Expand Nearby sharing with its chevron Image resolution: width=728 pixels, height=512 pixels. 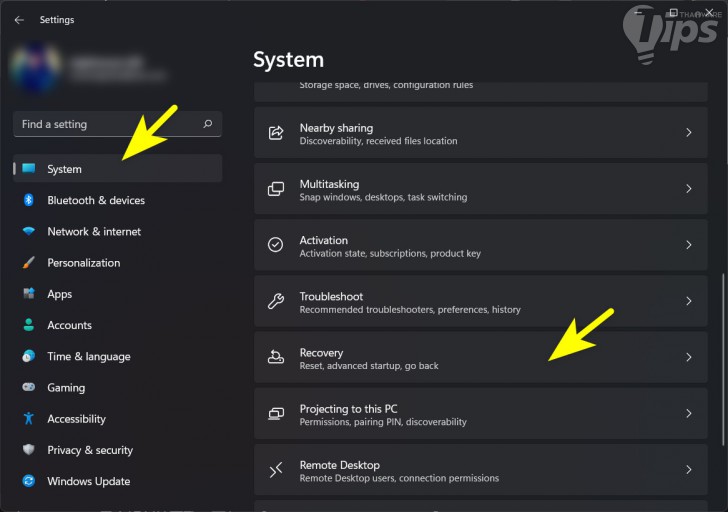(x=689, y=133)
